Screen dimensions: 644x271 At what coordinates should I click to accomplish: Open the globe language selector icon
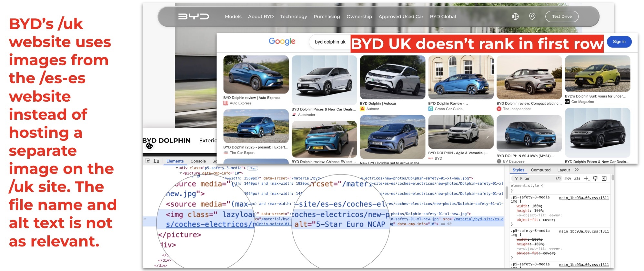pyautogui.click(x=515, y=16)
